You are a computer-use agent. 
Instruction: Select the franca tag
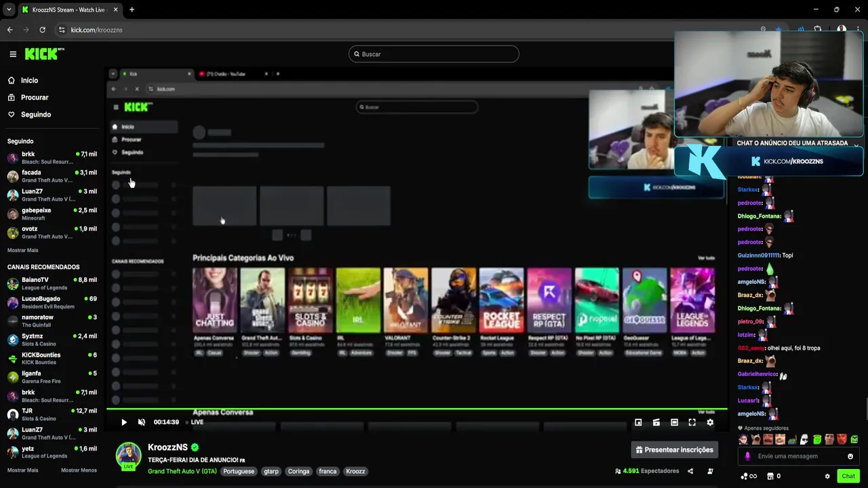point(328,471)
